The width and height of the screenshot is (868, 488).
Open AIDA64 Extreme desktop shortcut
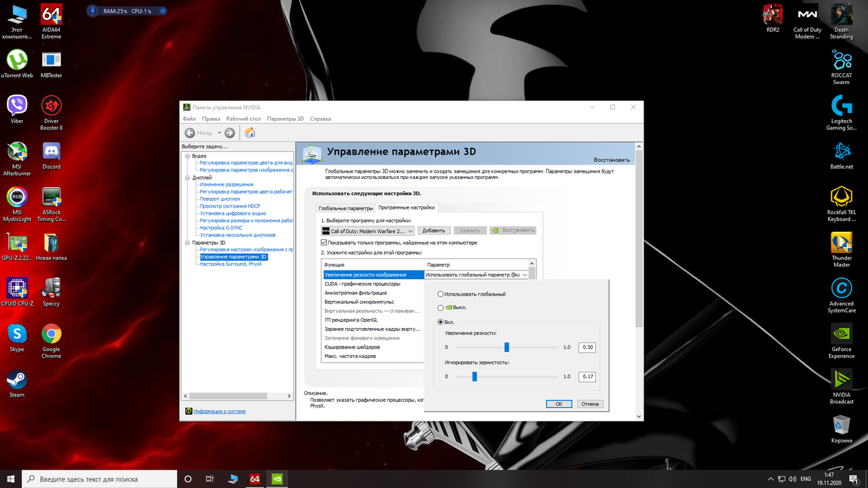pyautogui.click(x=51, y=22)
